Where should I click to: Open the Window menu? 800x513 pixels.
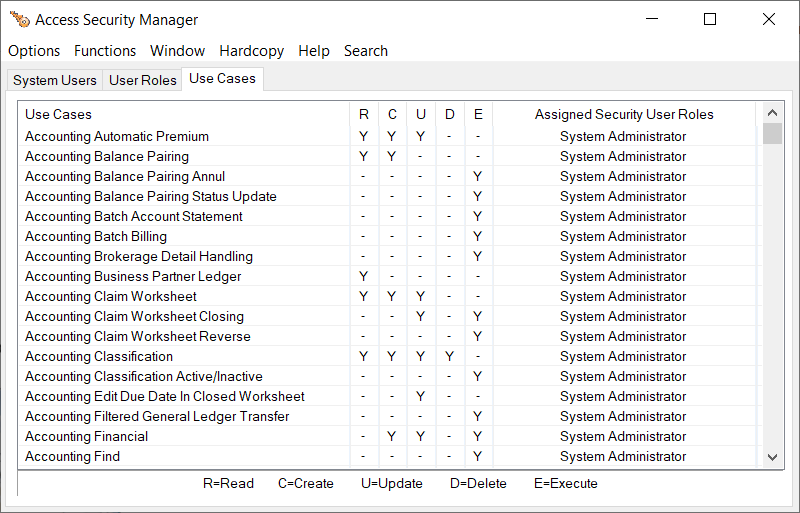(177, 51)
